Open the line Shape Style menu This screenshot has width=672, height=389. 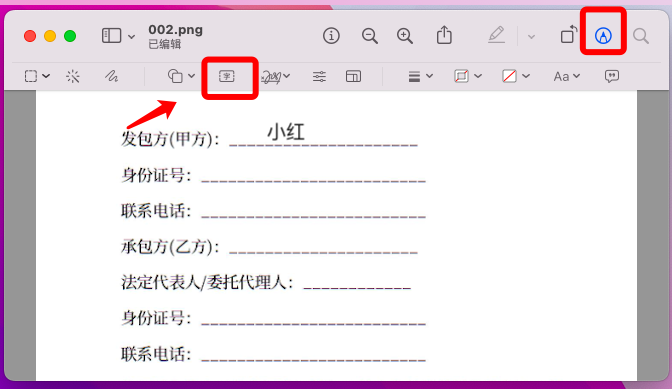coord(414,76)
